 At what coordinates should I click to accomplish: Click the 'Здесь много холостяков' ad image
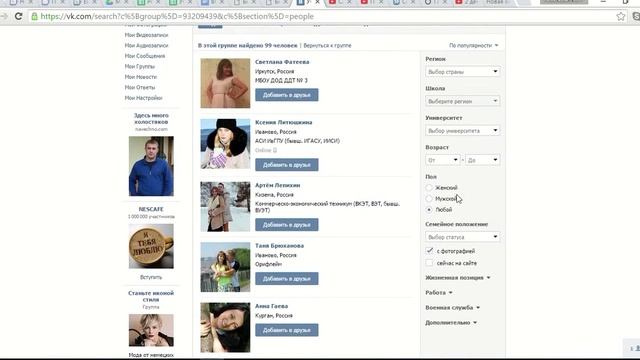click(151, 166)
